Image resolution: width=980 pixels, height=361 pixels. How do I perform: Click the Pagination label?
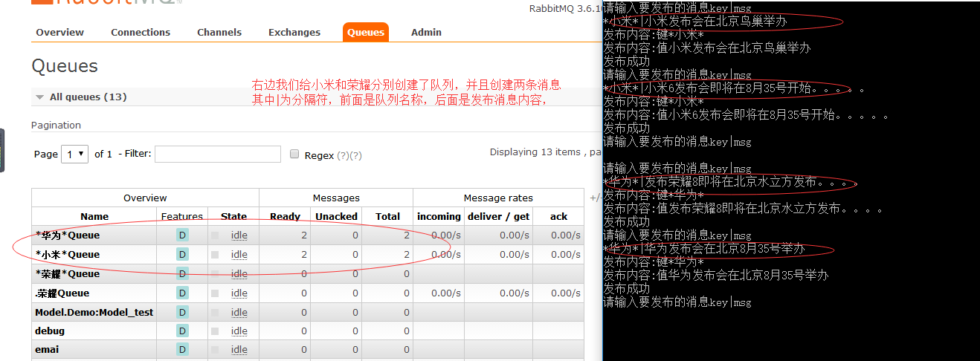[56, 126]
